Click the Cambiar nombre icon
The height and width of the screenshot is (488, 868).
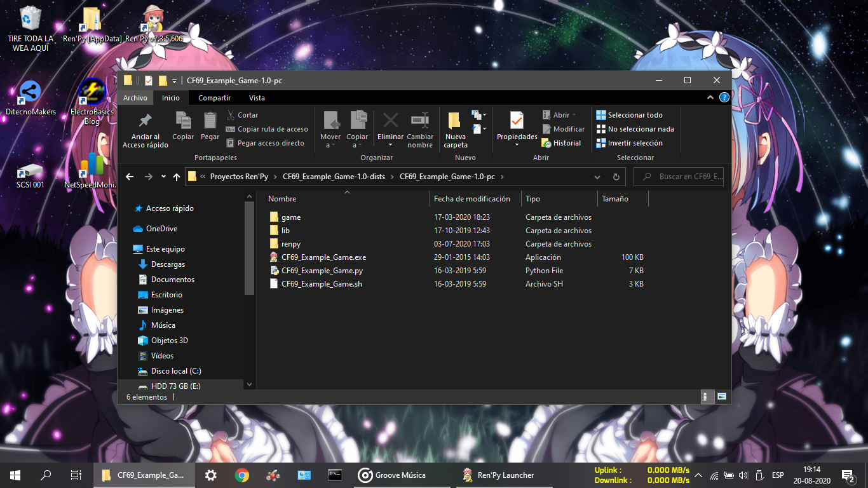point(419,121)
